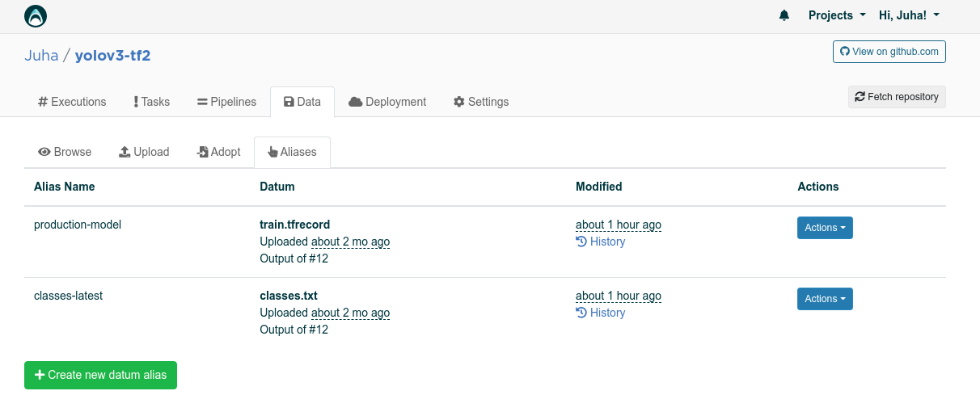Click modified time for production-model row
The image size is (980, 412).
pyautogui.click(x=619, y=225)
